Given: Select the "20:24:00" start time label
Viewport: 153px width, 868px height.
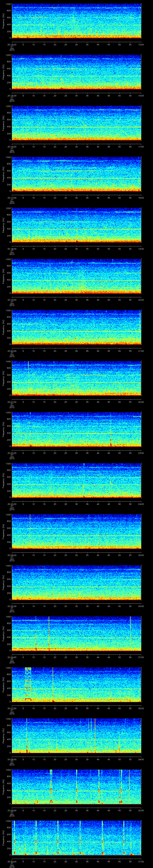Looking at the screenshot, I should [12, 555].
